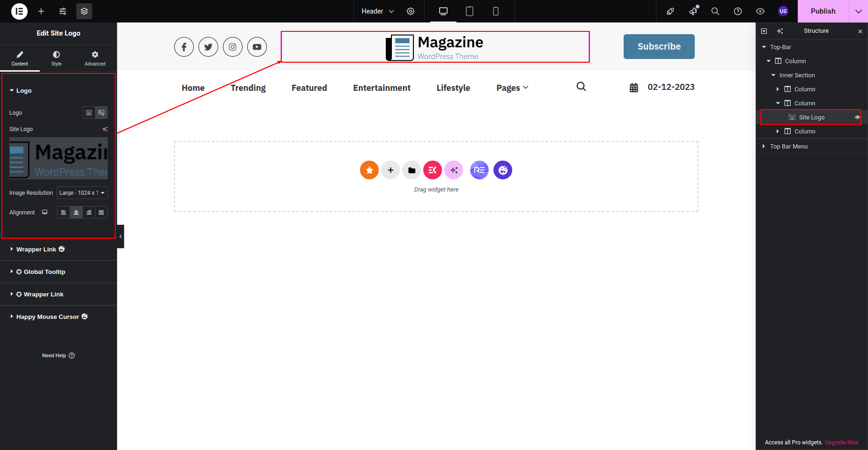Set logo alignment to right
This screenshot has height=450, width=868.
(x=88, y=213)
